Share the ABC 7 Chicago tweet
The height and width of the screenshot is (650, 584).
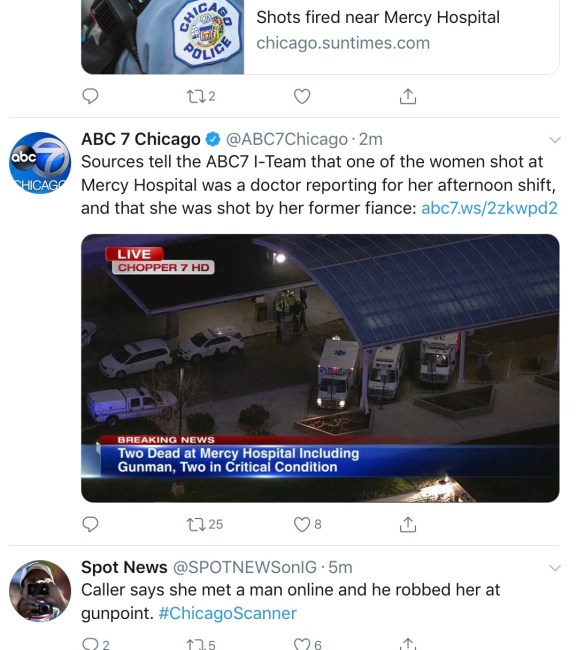tap(408, 524)
